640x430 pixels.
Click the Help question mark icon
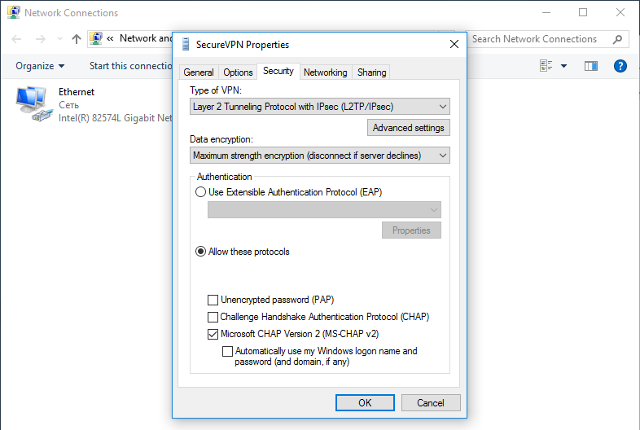click(x=620, y=66)
